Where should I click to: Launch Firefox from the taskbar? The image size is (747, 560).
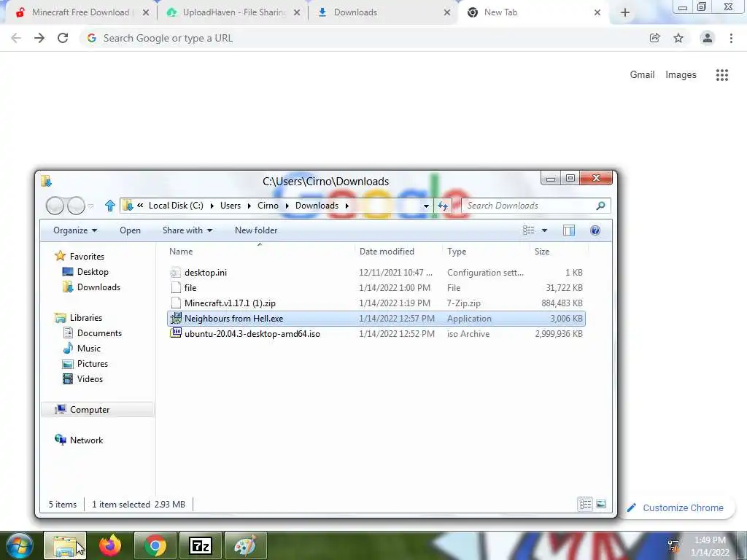[110, 545]
